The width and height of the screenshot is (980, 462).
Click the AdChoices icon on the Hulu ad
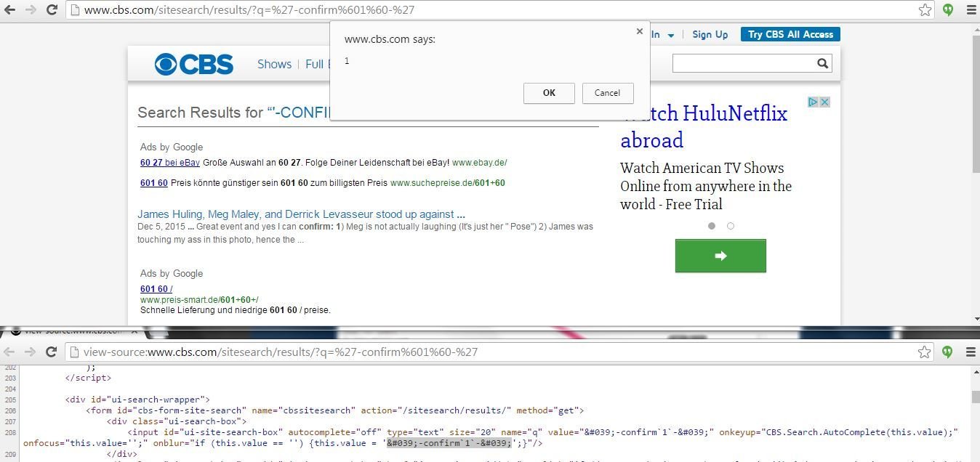(814, 102)
